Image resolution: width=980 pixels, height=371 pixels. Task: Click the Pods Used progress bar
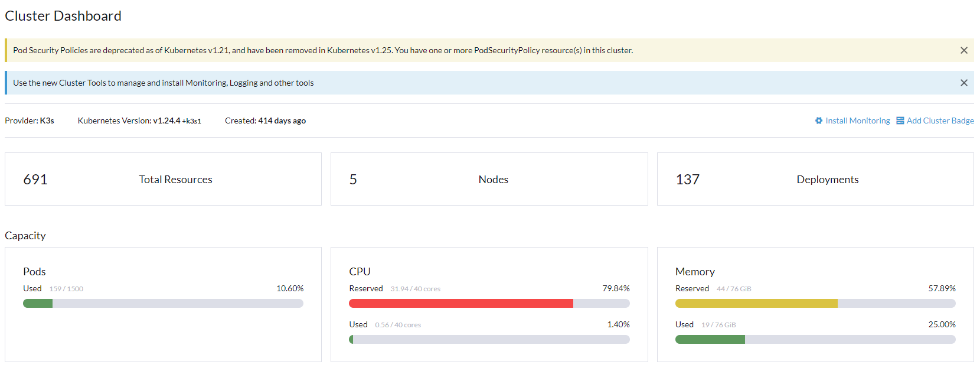pos(163,303)
